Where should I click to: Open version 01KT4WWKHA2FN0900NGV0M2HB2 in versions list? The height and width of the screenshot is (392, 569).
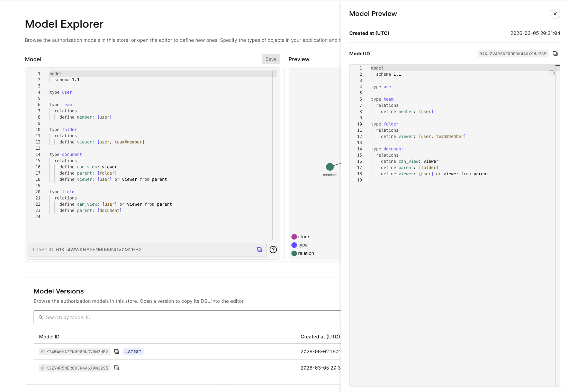(x=74, y=352)
